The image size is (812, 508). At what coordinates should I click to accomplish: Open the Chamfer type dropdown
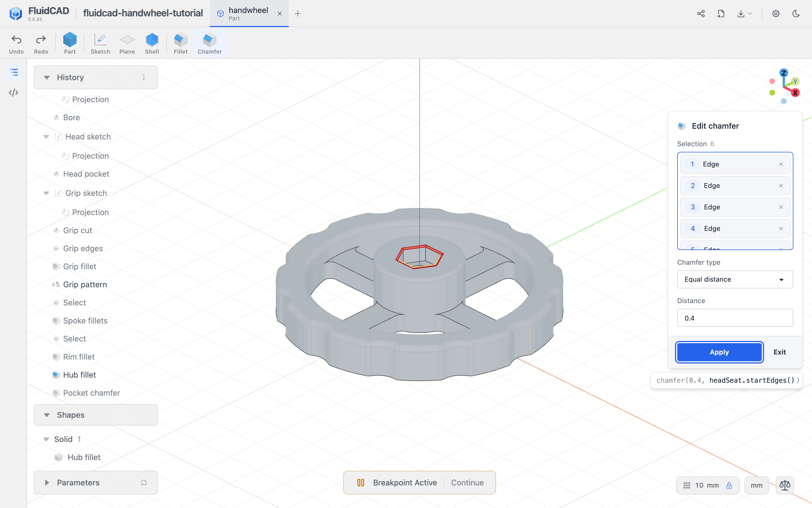click(x=735, y=279)
